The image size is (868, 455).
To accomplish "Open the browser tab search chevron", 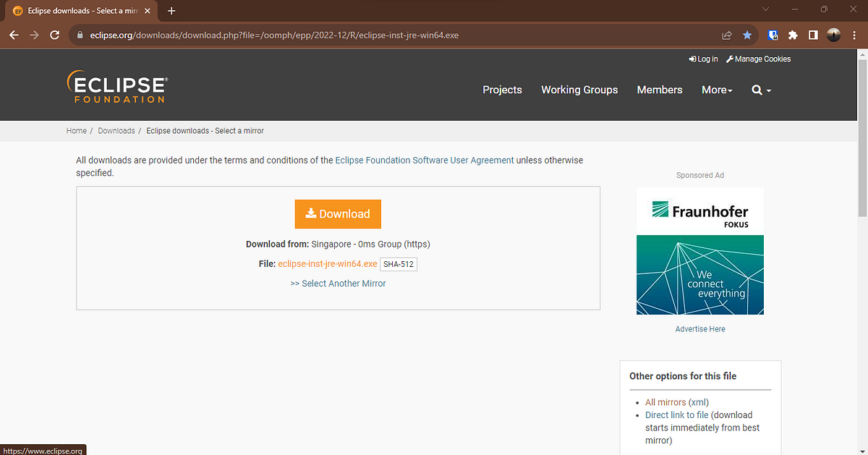I will (x=765, y=10).
